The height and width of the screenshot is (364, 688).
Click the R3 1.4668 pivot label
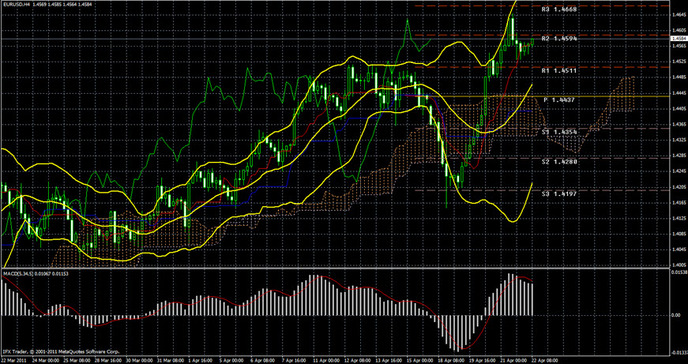(559, 9)
